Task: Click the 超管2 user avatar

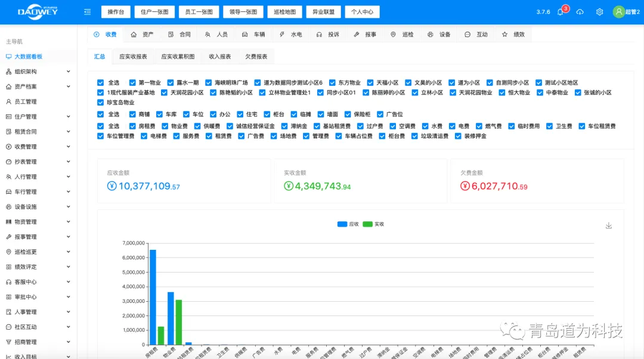Action: (x=618, y=12)
